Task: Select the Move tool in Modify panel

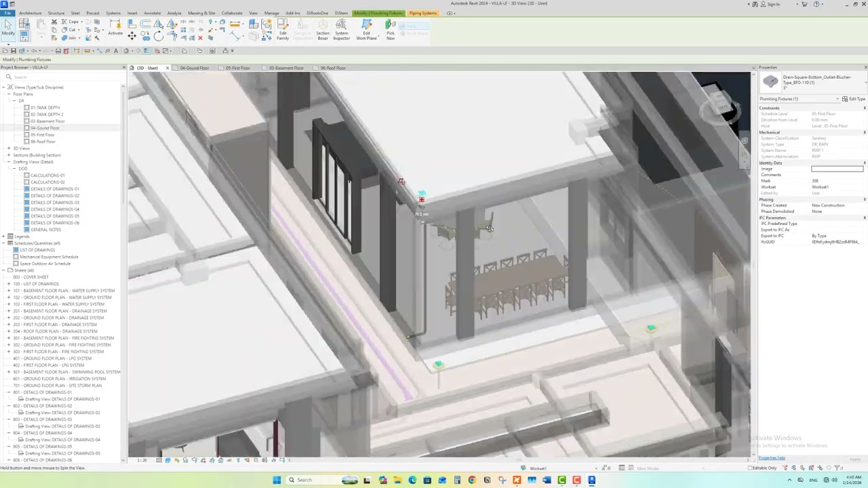Action: [132, 36]
